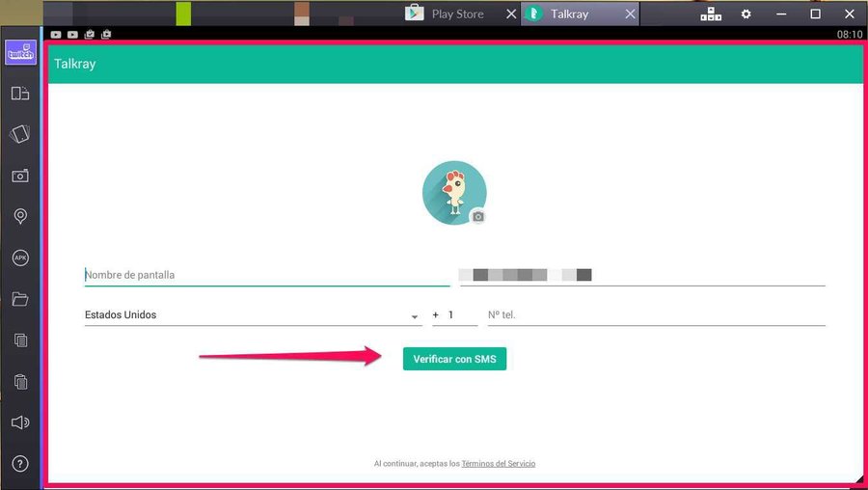Click the shake device icon in sidebar
868x490 pixels.
point(20,134)
